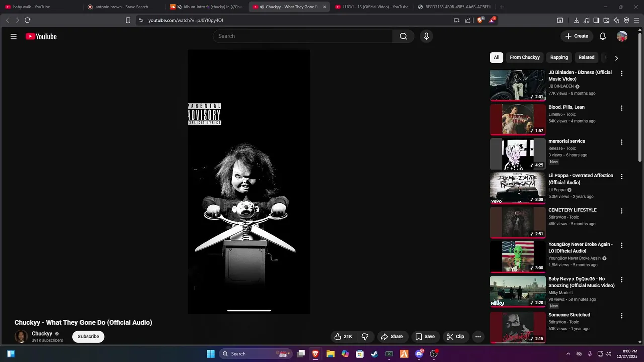Open the Brave playlist music note icon
The width and height of the screenshot is (644, 362).
(x=586, y=20)
